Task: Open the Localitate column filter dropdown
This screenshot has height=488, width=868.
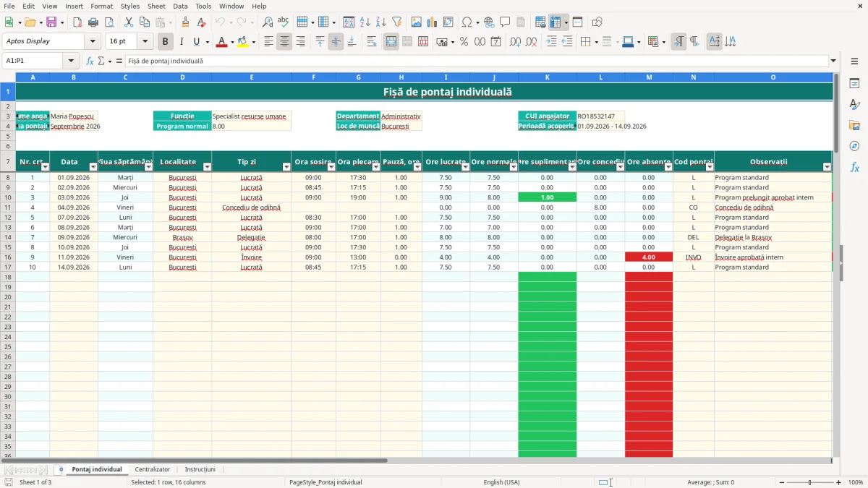Action: [207, 167]
